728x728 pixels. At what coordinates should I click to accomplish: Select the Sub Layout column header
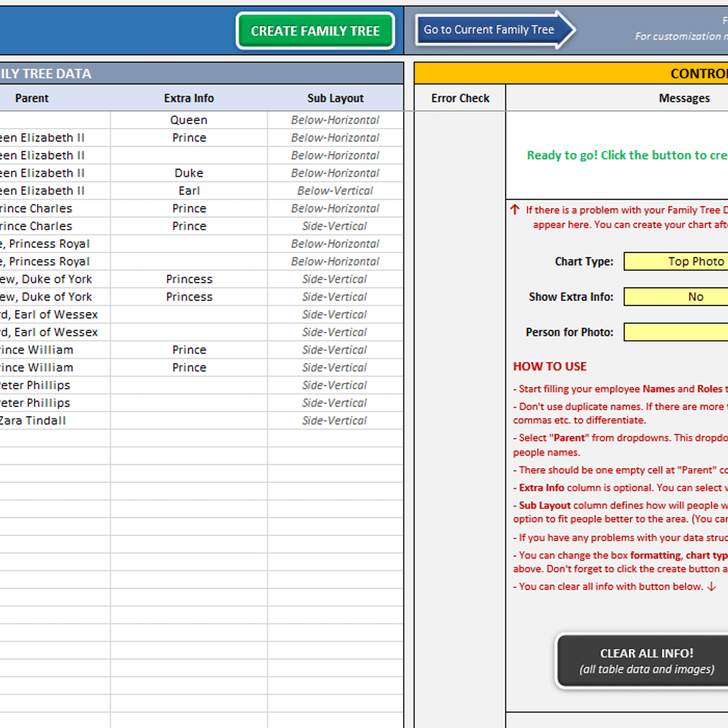pos(335,98)
